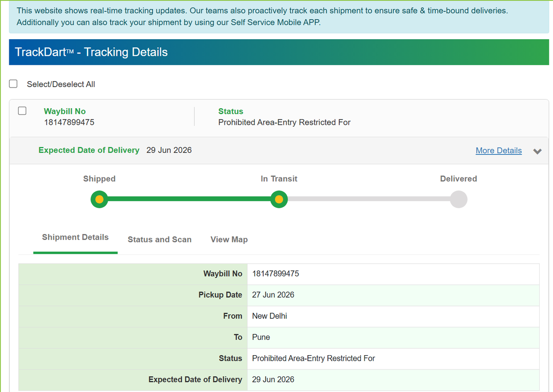The width and height of the screenshot is (553, 392).
Task: Switch to the View Map tab
Action: pyautogui.click(x=229, y=240)
